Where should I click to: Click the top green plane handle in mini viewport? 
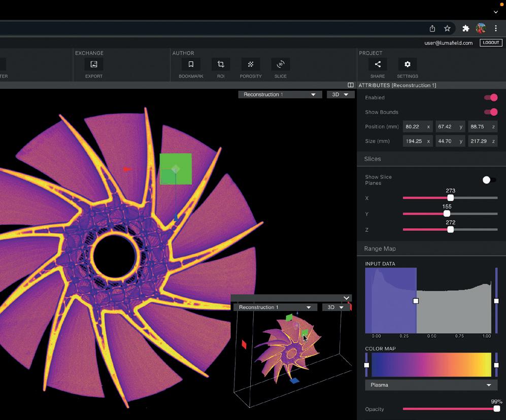point(289,318)
